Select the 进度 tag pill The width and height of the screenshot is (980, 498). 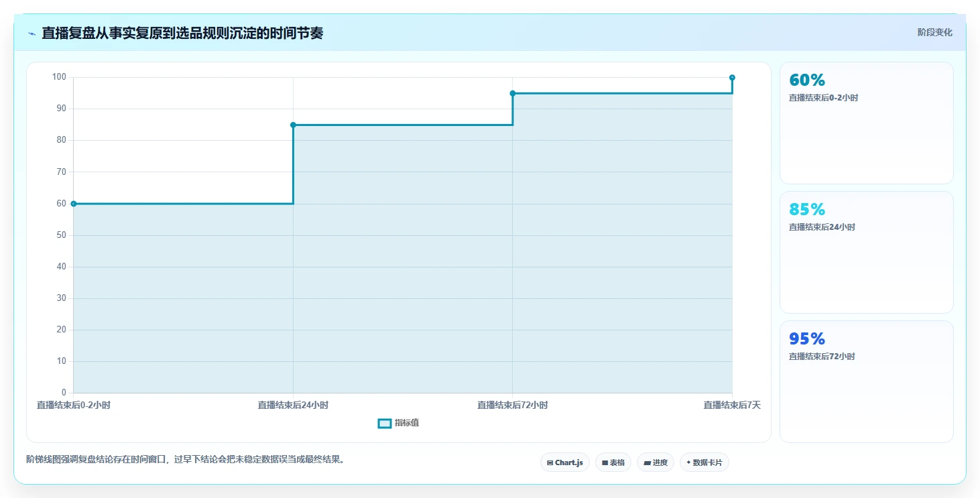[x=656, y=462]
